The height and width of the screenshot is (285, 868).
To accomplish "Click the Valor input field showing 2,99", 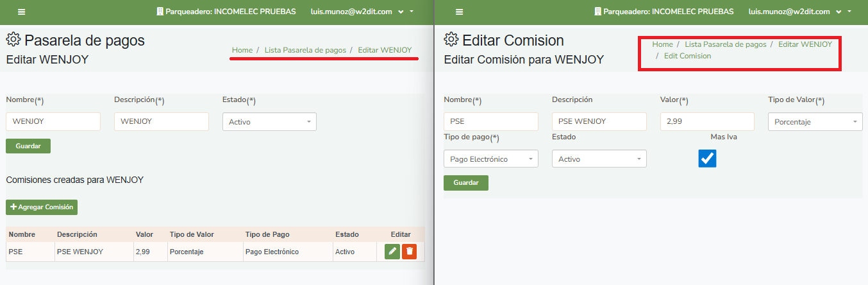I will click(707, 121).
